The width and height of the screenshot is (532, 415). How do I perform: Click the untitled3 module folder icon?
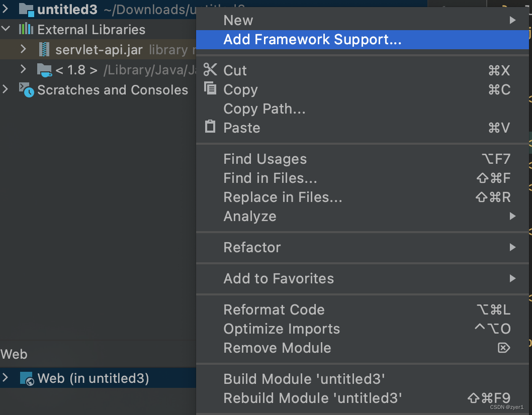[26, 9]
